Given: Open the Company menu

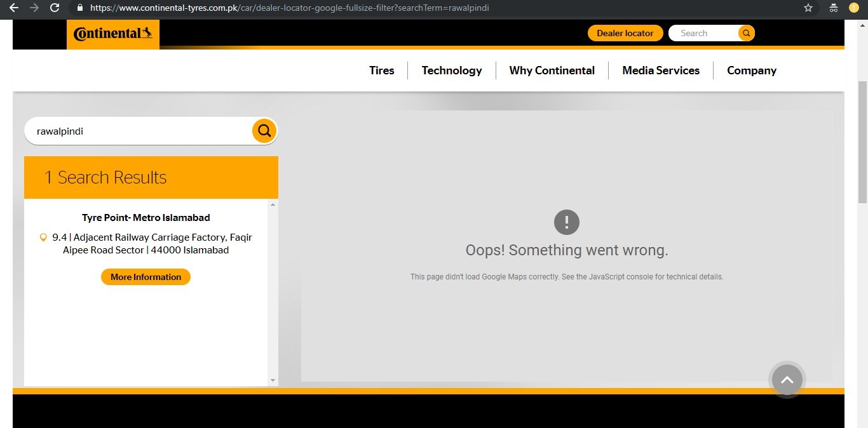Looking at the screenshot, I should coord(752,70).
